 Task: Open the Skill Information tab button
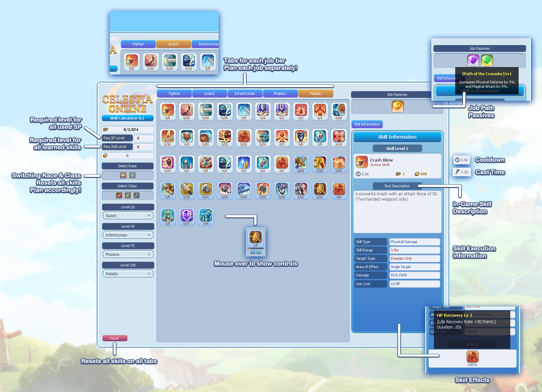(x=367, y=124)
